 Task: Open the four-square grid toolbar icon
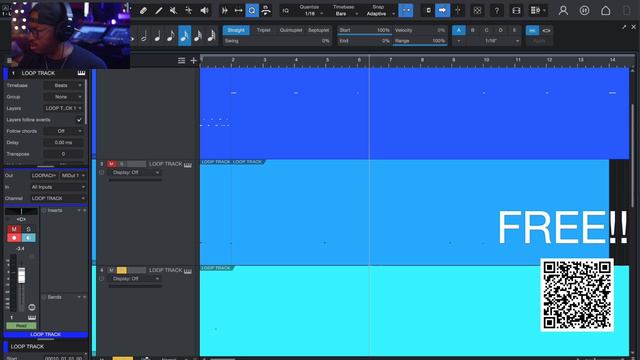pos(477,11)
